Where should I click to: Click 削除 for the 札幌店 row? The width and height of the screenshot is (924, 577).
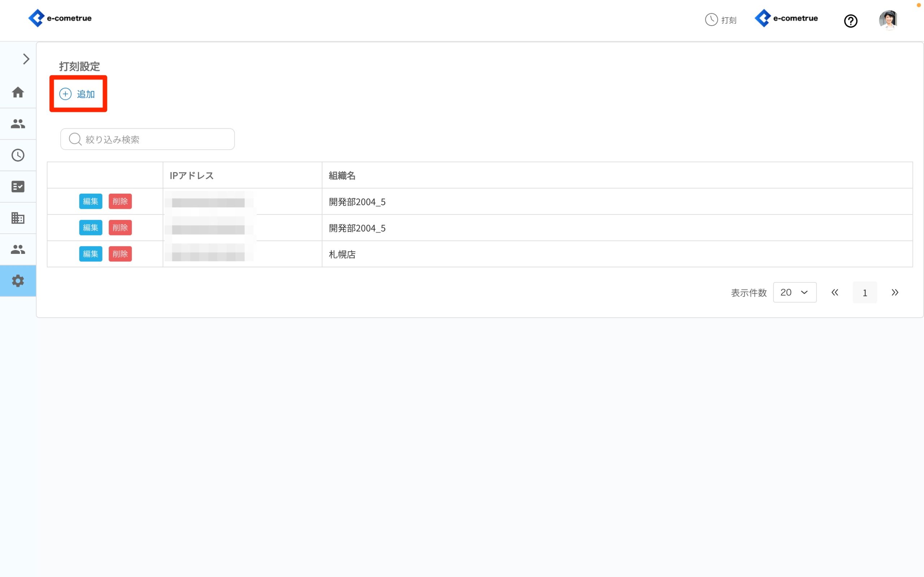pos(120,254)
